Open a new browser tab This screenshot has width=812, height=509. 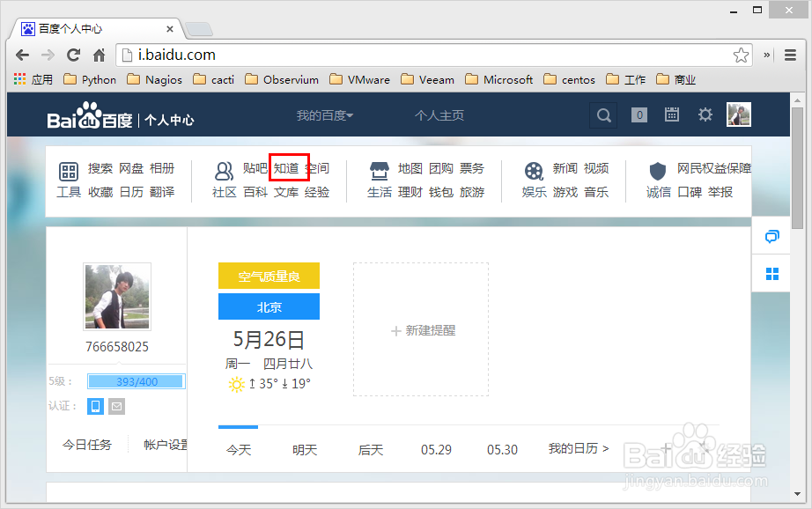[x=199, y=30]
